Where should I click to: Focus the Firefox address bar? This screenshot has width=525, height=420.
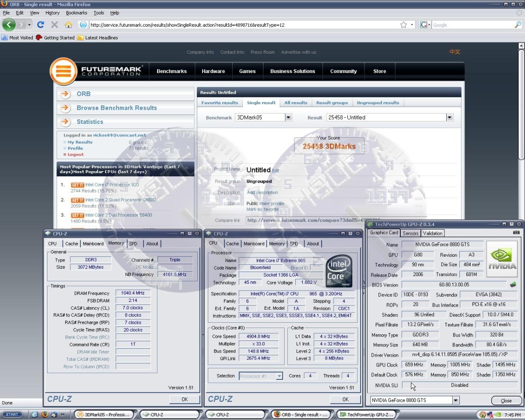coord(243,25)
